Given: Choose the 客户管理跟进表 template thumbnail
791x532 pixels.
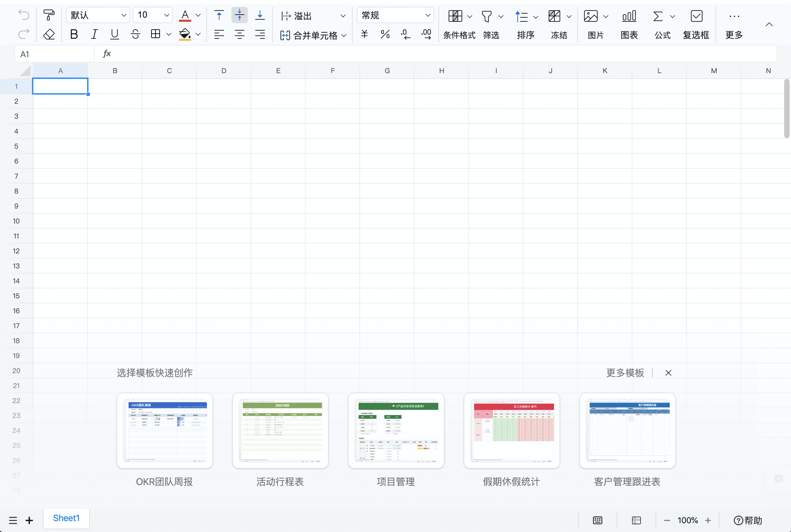Looking at the screenshot, I should [628, 430].
